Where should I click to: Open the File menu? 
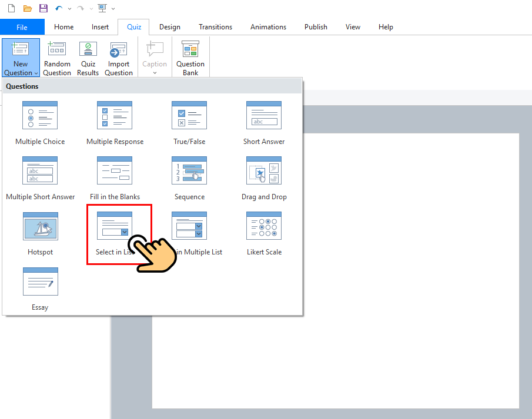(22, 27)
